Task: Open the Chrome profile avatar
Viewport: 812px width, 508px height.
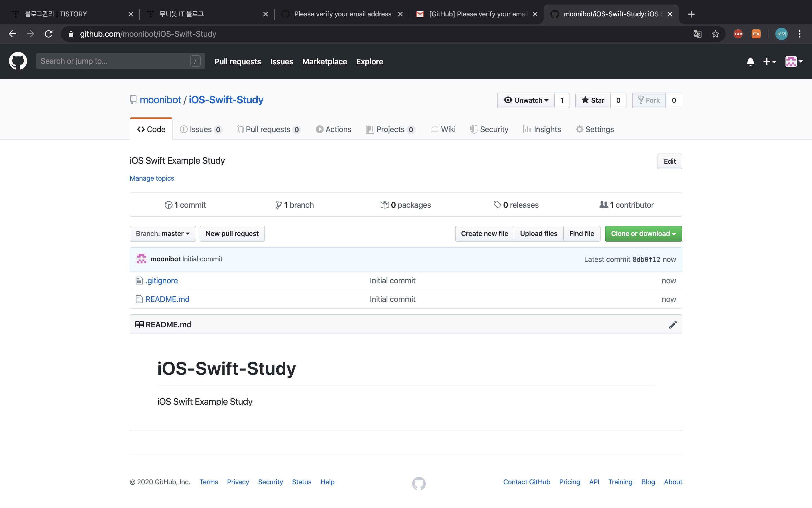Action: pos(782,34)
